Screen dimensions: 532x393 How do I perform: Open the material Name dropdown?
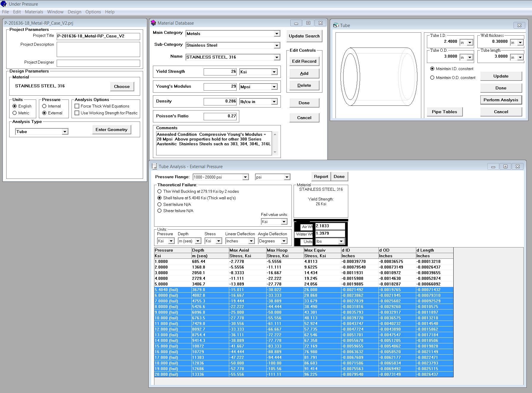(277, 57)
